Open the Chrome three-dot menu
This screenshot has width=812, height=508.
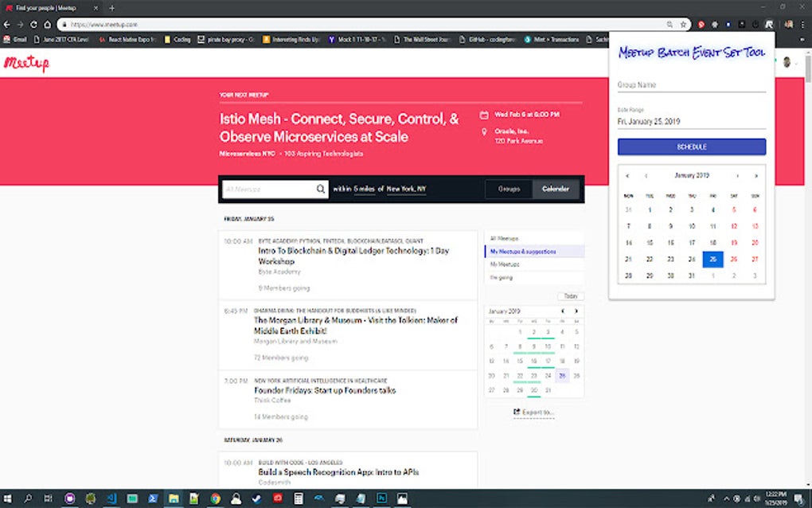[802, 24]
